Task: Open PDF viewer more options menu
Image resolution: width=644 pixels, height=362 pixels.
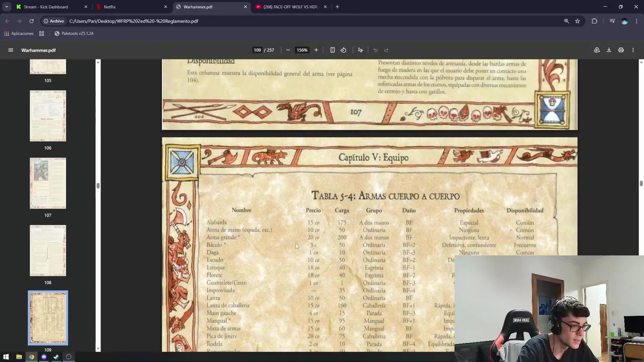Action: [633, 50]
